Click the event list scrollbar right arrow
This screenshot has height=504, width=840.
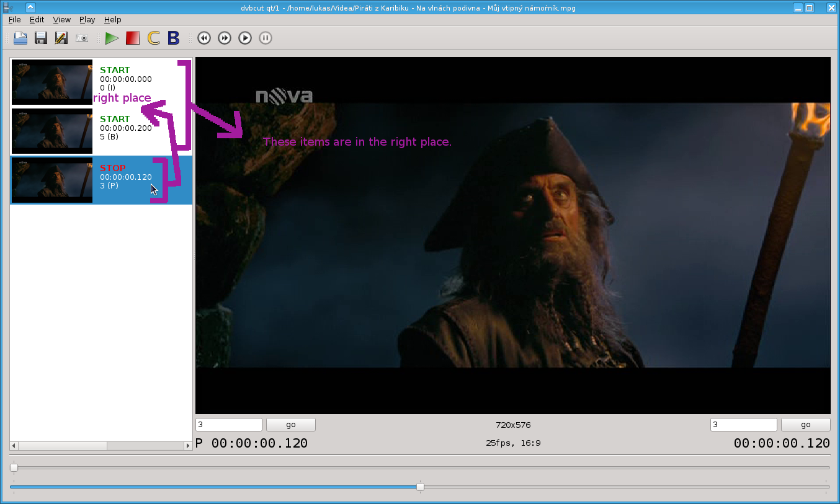(188, 446)
